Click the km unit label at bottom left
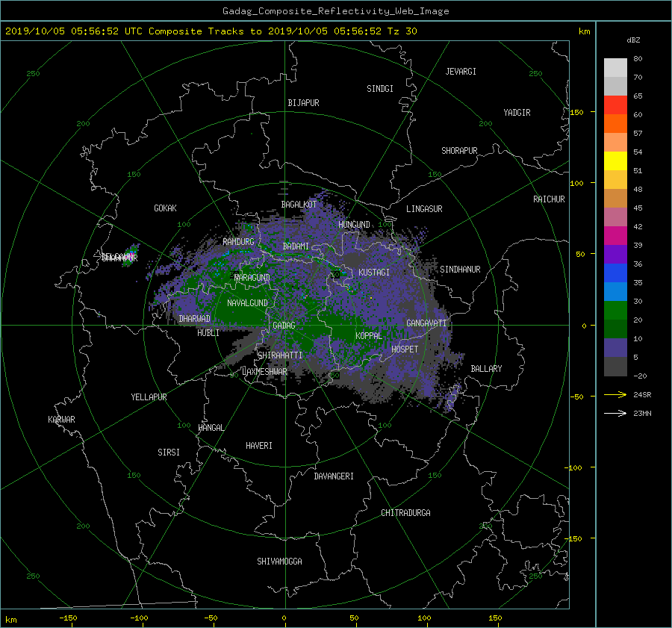672x628 pixels. click(x=10, y=620)
